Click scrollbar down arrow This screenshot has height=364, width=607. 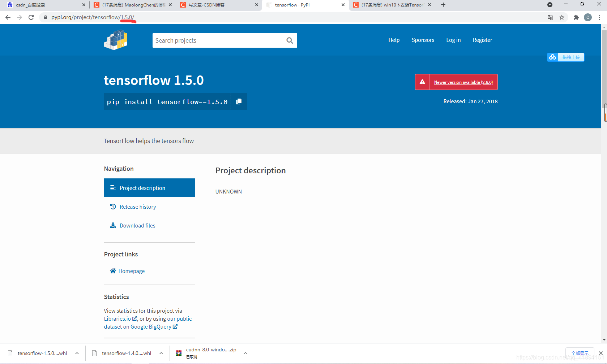pos(604,340)
